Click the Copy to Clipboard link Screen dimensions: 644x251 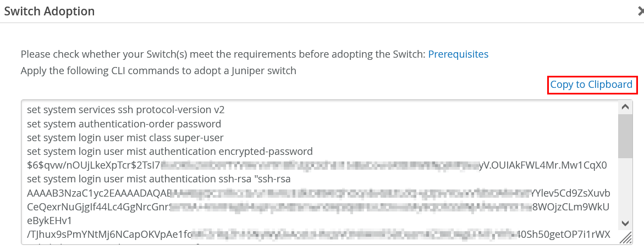tap(591, 85)
